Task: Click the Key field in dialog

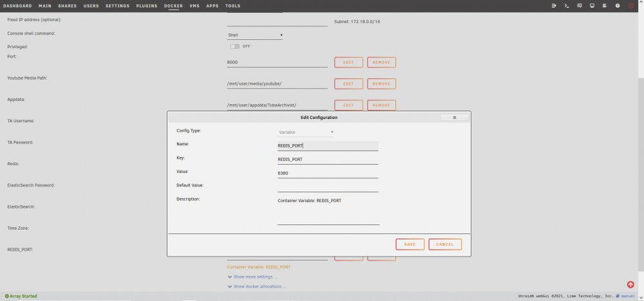Action: pyautogui.click(x=328, y=160)
